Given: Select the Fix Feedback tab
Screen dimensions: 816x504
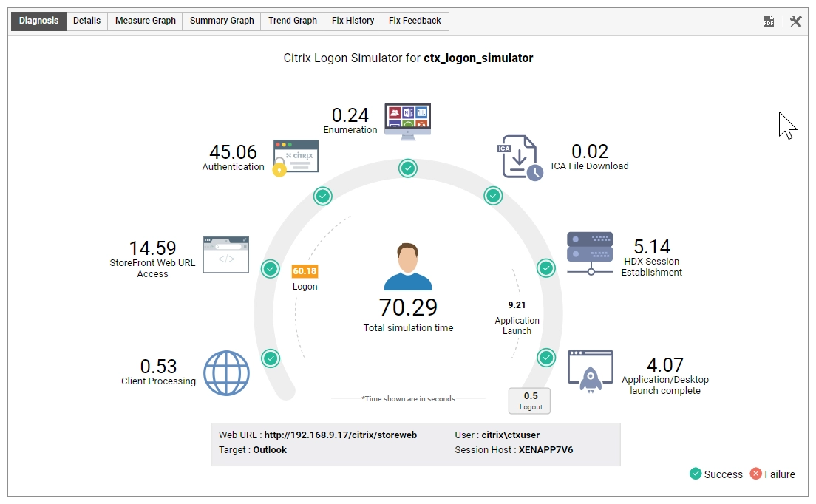Looking at the screenshot, I should (415, 21).
